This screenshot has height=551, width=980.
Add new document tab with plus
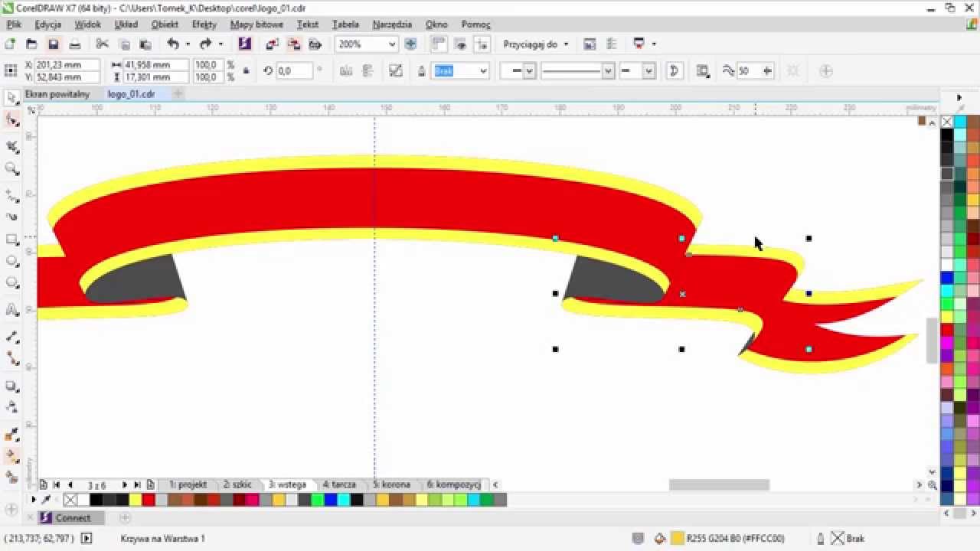tap(178, 94)
